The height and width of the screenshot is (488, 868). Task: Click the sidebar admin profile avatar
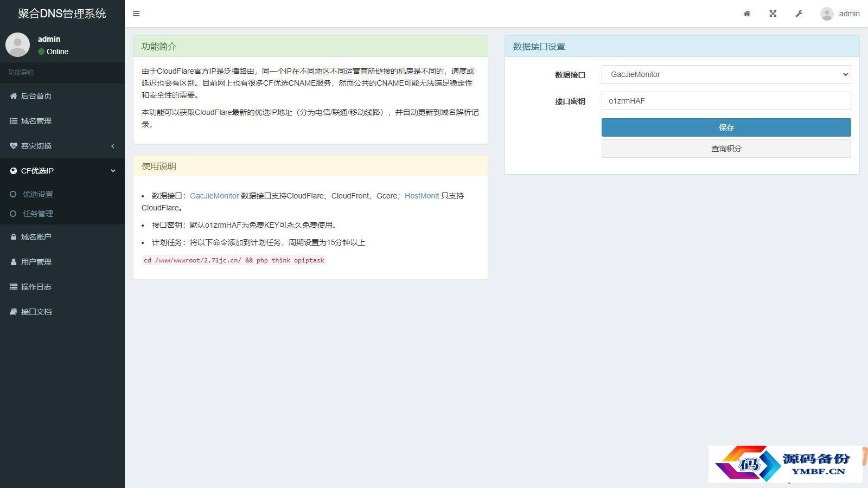click(x=17, y=44)
